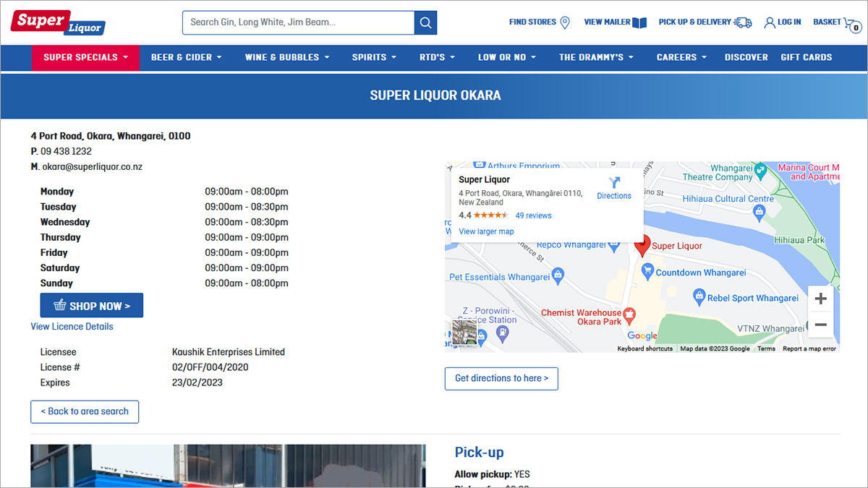Click the magnifying glass search button

coord(425,22)
